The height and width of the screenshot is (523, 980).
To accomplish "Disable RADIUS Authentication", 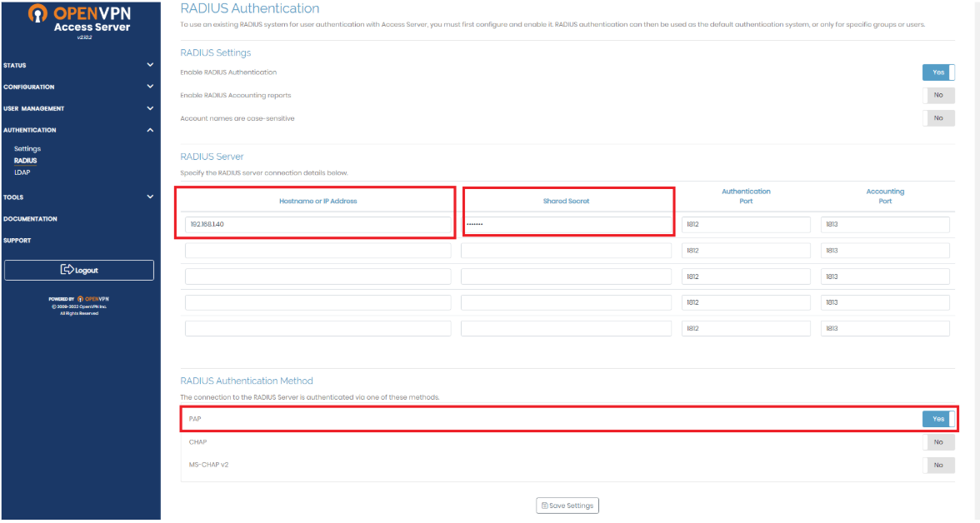I will click(938, 72).
